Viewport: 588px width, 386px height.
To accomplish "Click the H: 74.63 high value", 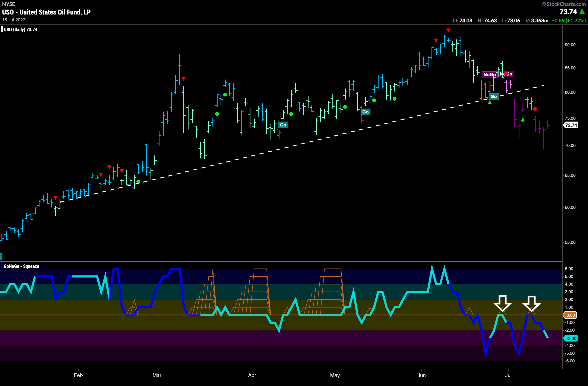I will click(487, 20).
